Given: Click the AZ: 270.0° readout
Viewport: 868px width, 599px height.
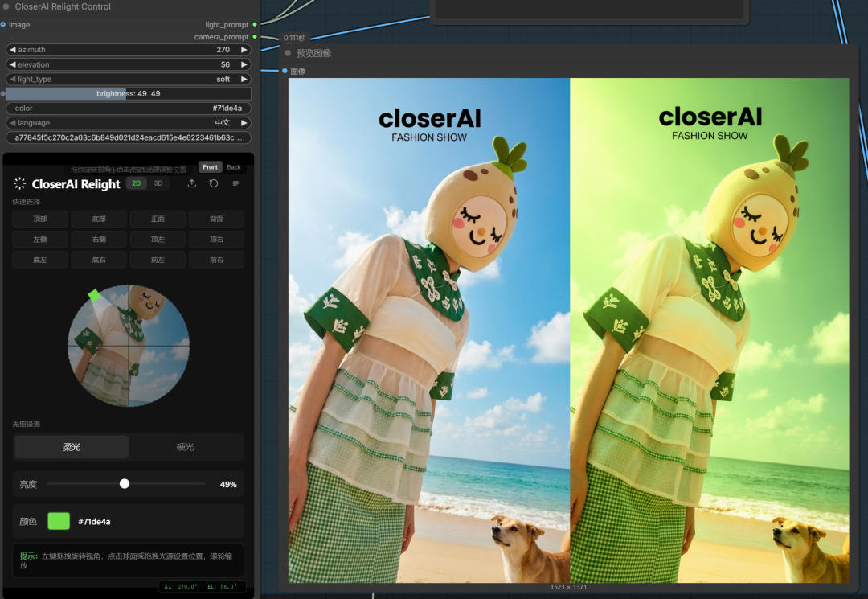Looking at the screenshot, I should pos(181,586).
